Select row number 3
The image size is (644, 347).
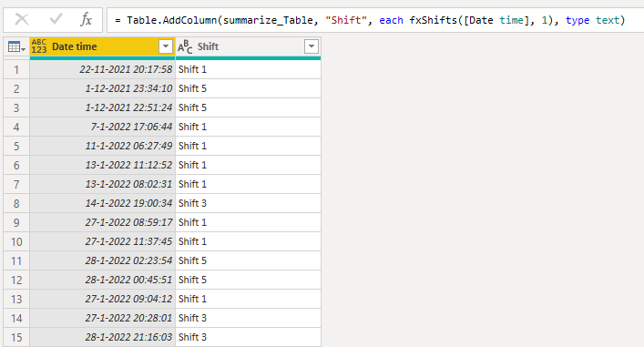[x=16, y=107]
